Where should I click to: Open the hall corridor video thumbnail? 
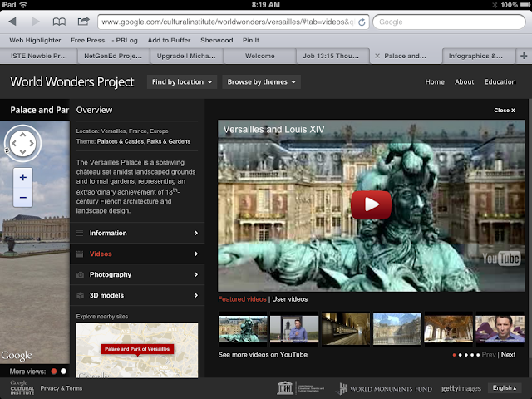(346, 329)
